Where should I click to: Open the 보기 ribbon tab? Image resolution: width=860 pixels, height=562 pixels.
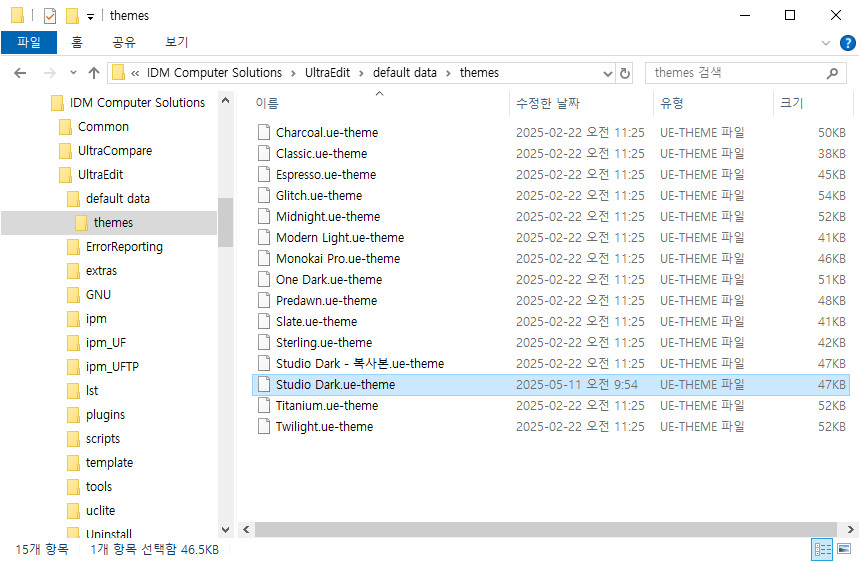pyautogui.click(x=177, y=42)
